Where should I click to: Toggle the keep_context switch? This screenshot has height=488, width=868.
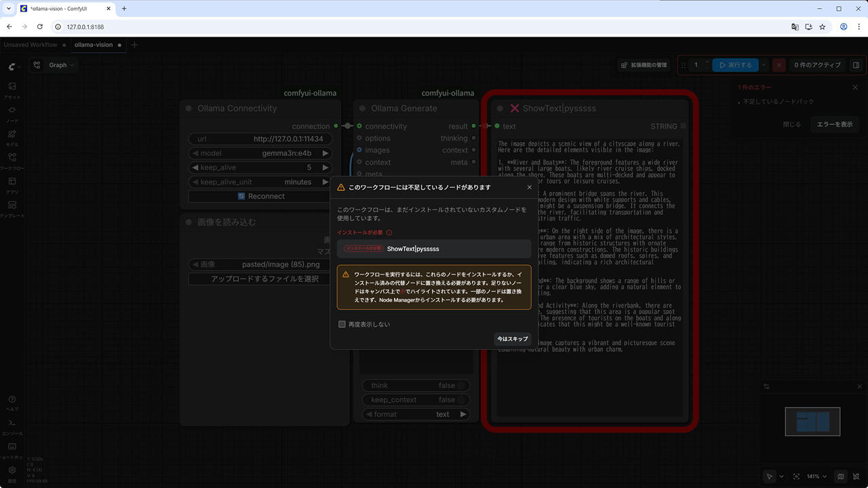tap(461, 400)
